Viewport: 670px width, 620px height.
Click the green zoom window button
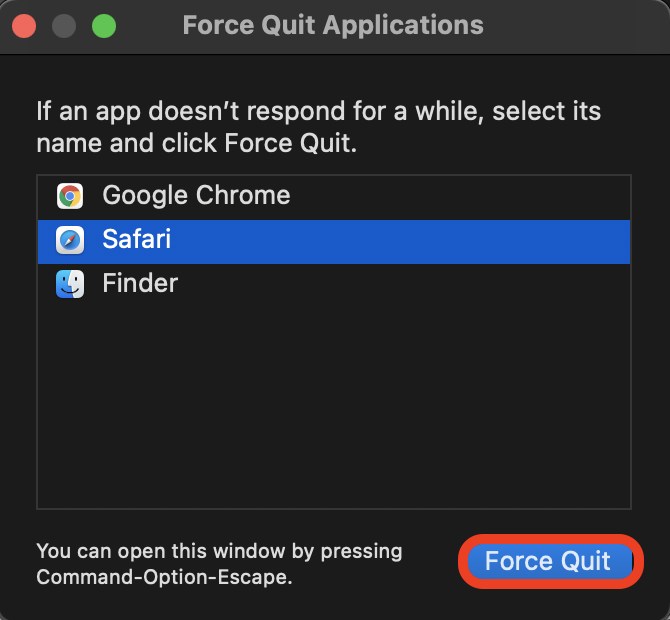coord(104,26)
